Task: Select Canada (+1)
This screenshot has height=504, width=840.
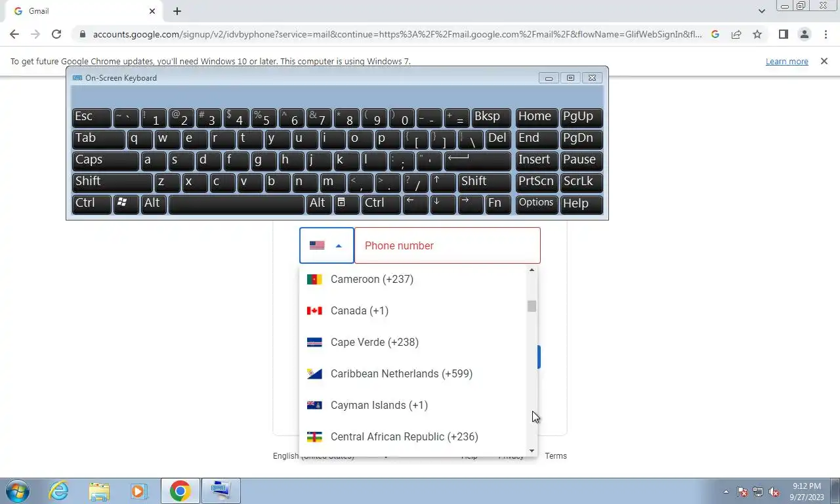Action: (413, 310)
